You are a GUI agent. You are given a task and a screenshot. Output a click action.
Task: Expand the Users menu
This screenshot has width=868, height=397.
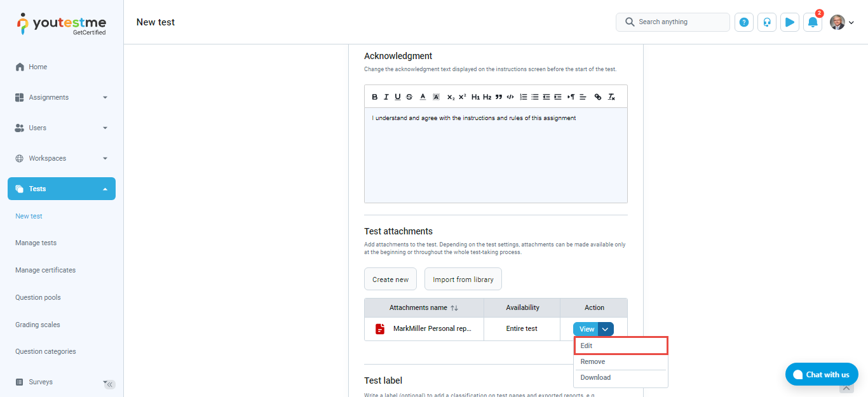click(62, 128)
